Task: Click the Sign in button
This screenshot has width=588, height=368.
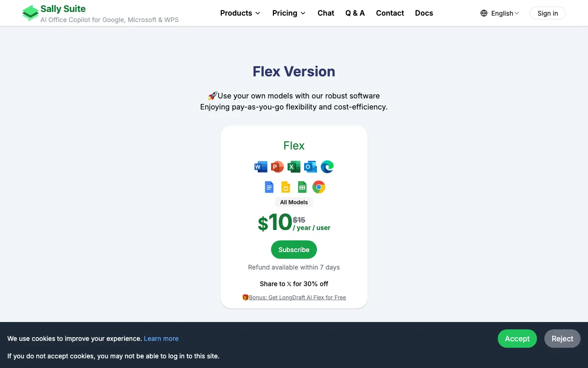Action: [548, 13]
